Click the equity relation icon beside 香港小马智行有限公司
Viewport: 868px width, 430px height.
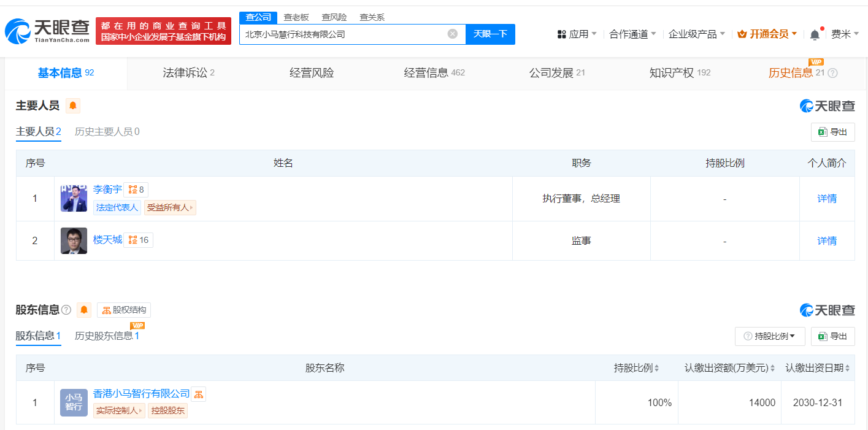[x=198, y=394]
